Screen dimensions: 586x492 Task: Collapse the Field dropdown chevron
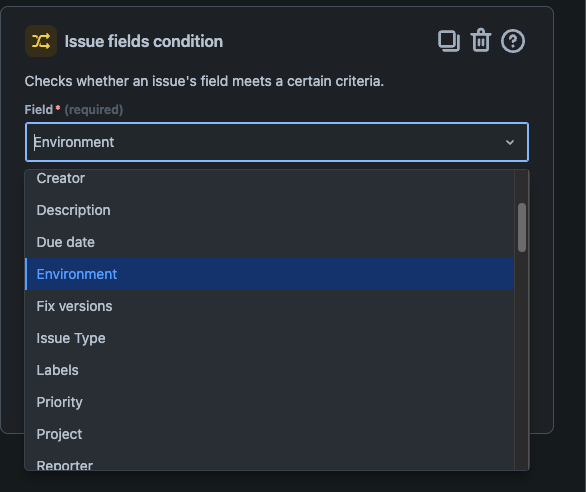[x=510, y=142]
